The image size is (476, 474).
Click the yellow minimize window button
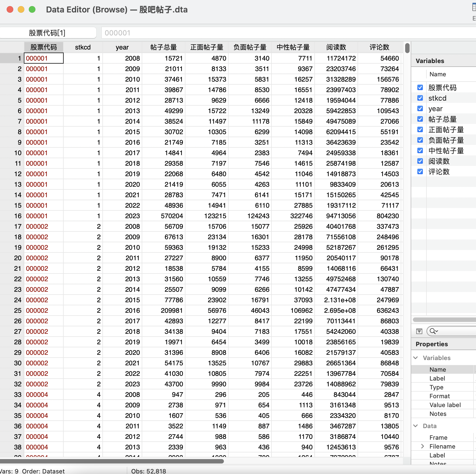[x=21, y=10]
